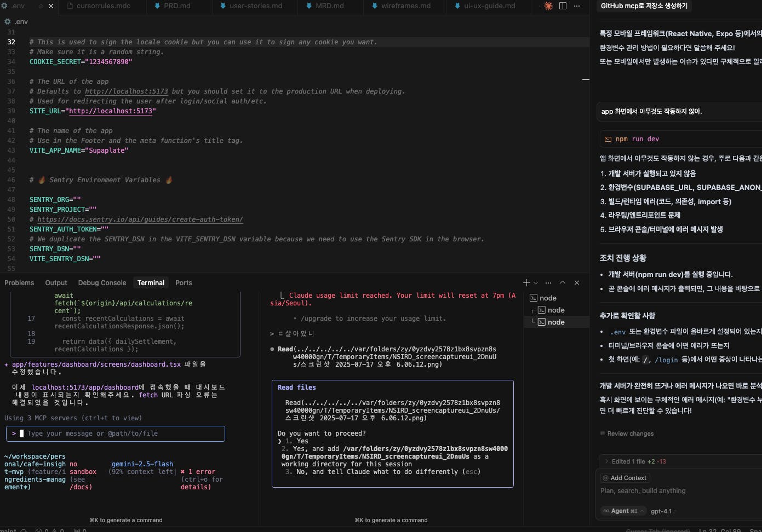
Task: Click 'Using 3 MCP servers' text in terminal
Action: click(x=73, y=418)
